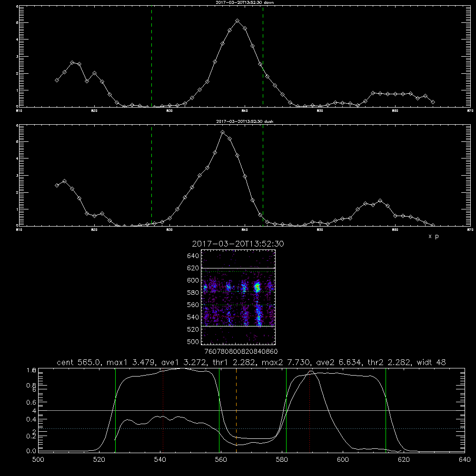Click the "500" y-axis label beside the spectrogram
This screenshot has height=476, width=476.
pos(193,341)
